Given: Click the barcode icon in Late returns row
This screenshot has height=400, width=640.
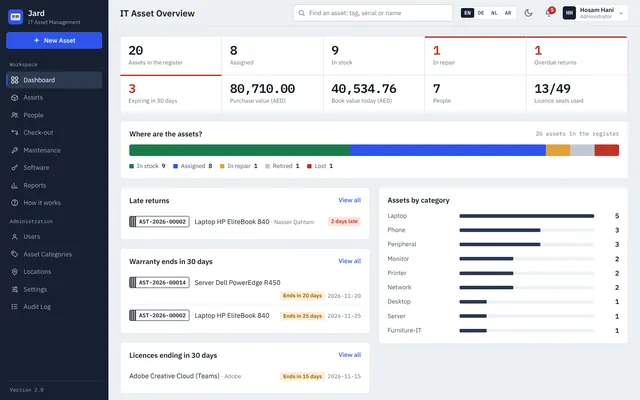Looking at the screenshot, I should (x=133, y=222).
